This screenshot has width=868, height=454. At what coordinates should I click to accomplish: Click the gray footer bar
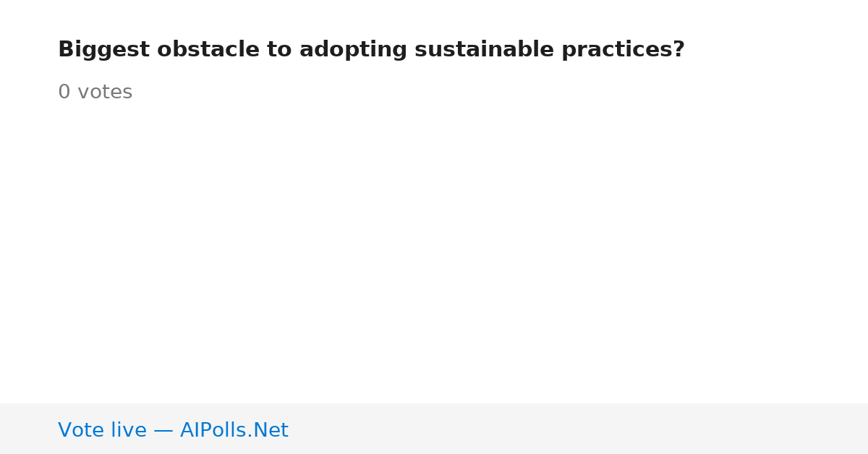click(x=434, y=429)
